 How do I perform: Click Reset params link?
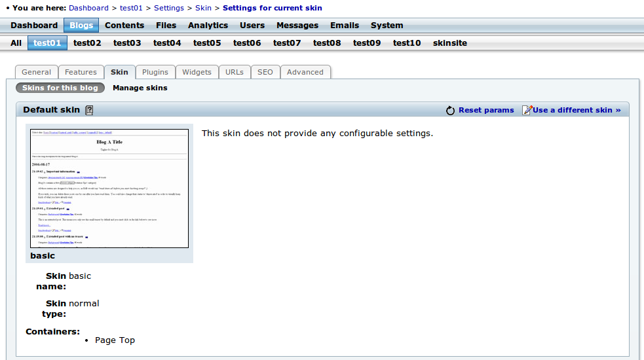coord(486,110)
